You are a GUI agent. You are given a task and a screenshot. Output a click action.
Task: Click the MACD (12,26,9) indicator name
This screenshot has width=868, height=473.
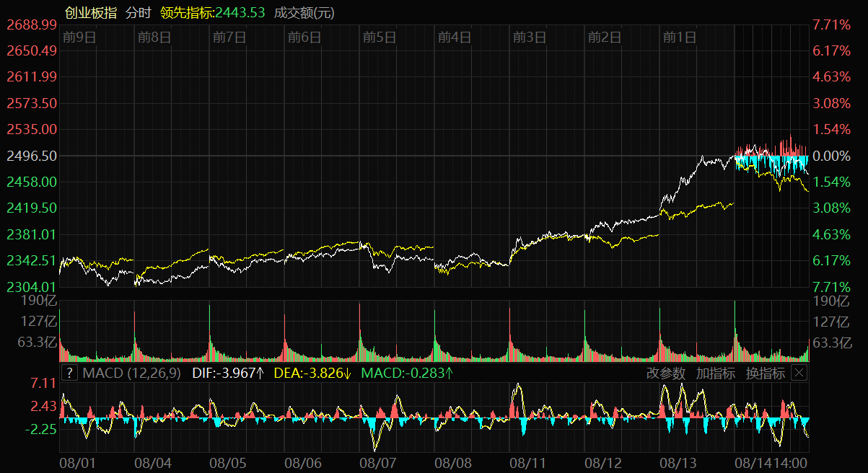click(131, 373)
